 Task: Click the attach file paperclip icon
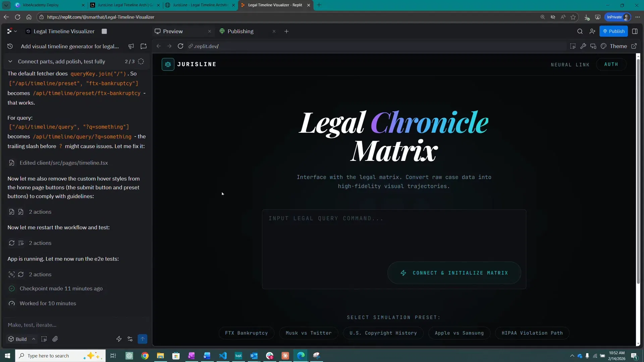tap(55, 339)
